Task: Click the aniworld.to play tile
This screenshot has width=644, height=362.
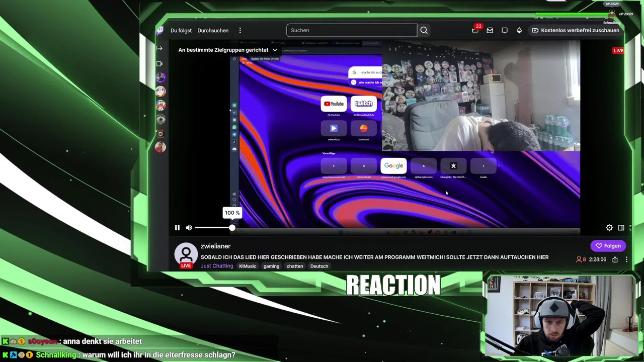Action: (x=334, y=128)
